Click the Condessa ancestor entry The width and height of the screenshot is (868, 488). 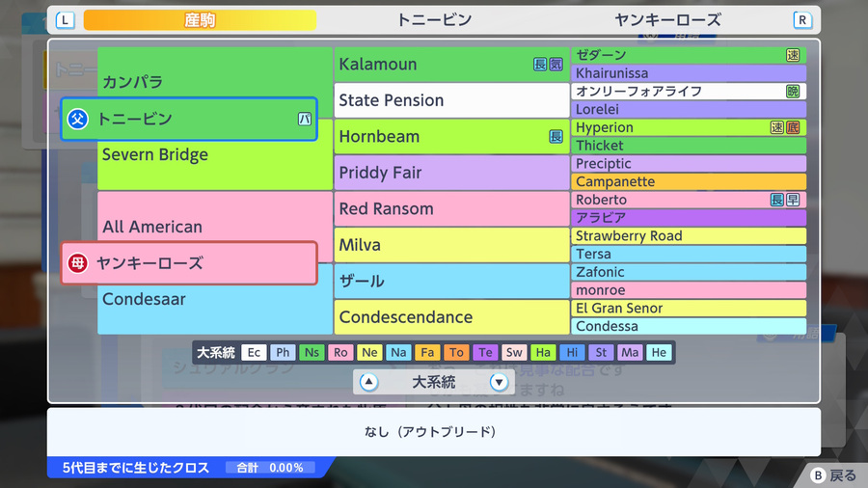(689, 326)
